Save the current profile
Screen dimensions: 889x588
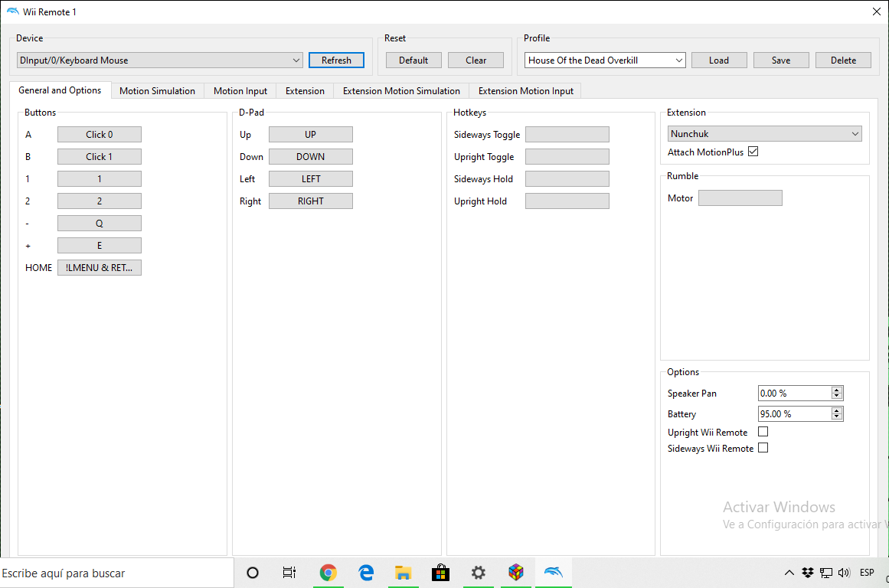781,60
